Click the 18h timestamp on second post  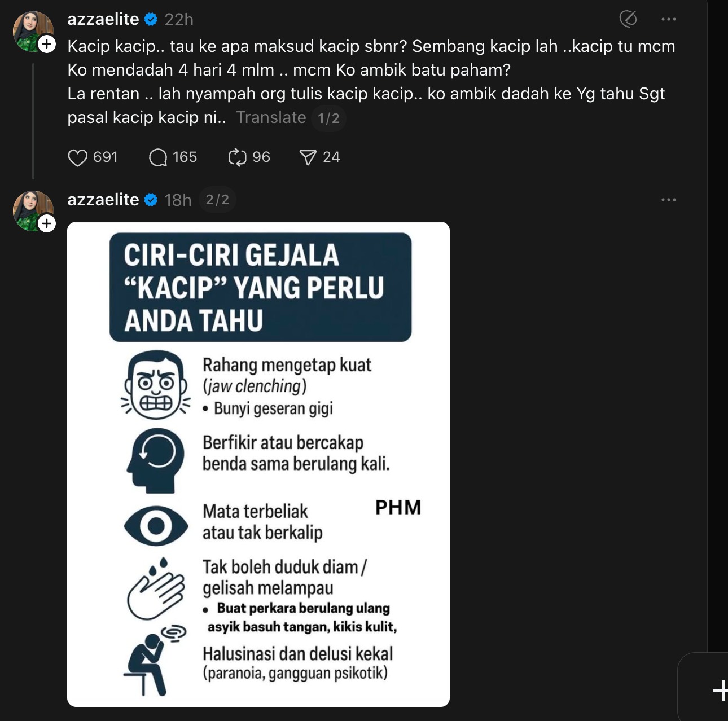[178, 200]
